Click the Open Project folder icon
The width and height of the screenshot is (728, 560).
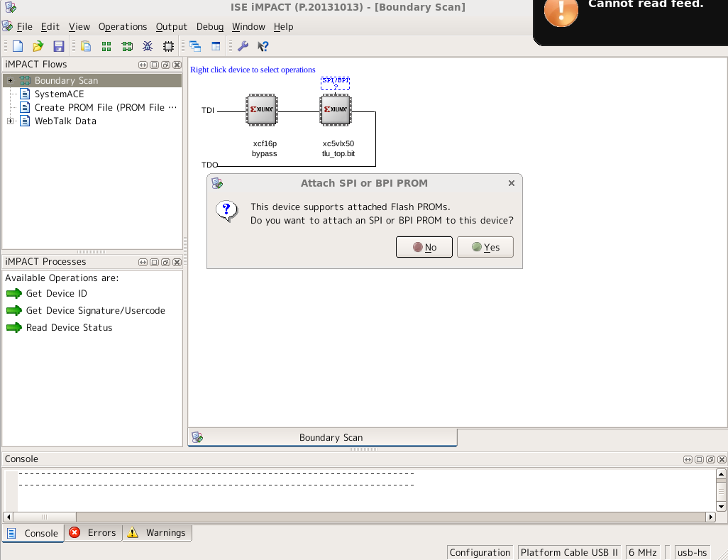(x=38, y=46)
